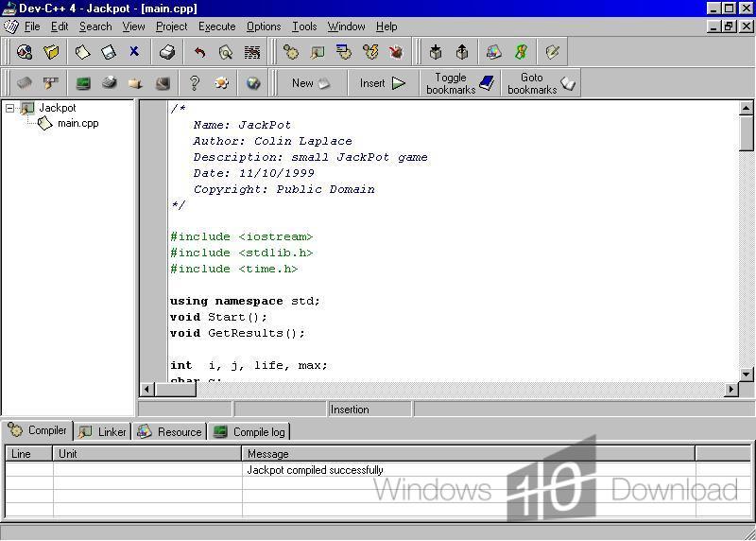Click the 'Insertion' status bar field

369,410
